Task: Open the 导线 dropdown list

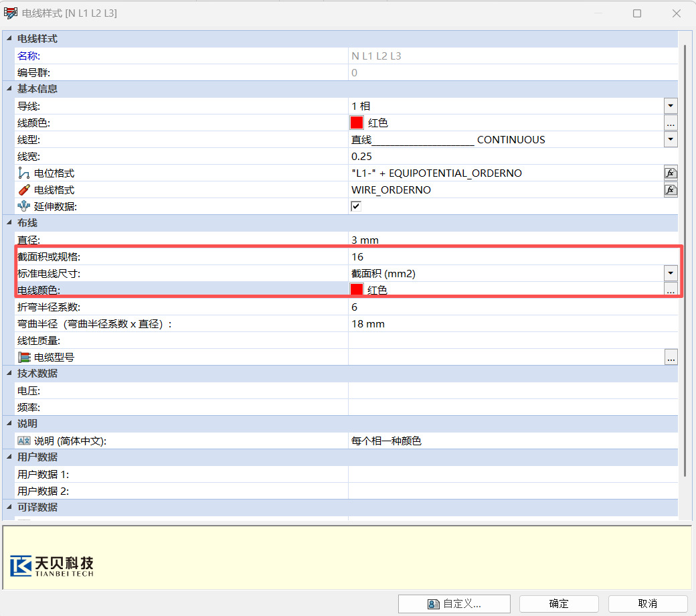Action: pos(671,106)
